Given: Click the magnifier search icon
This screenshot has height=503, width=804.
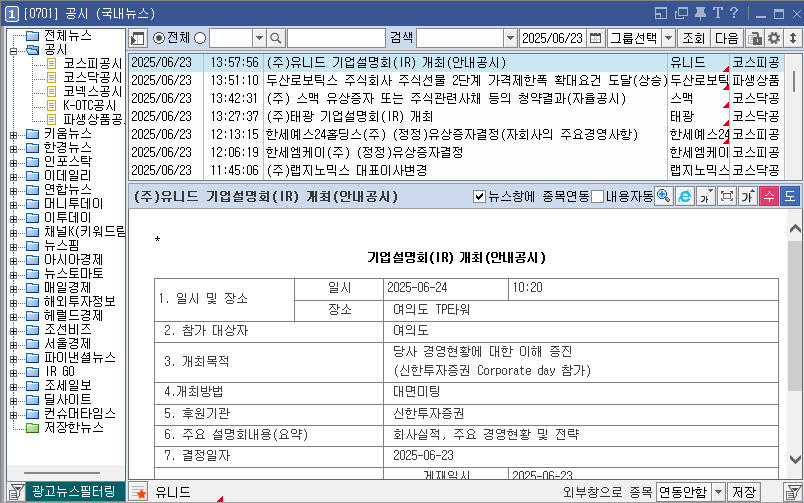Looking at the screenshot, I should (276, 38).
